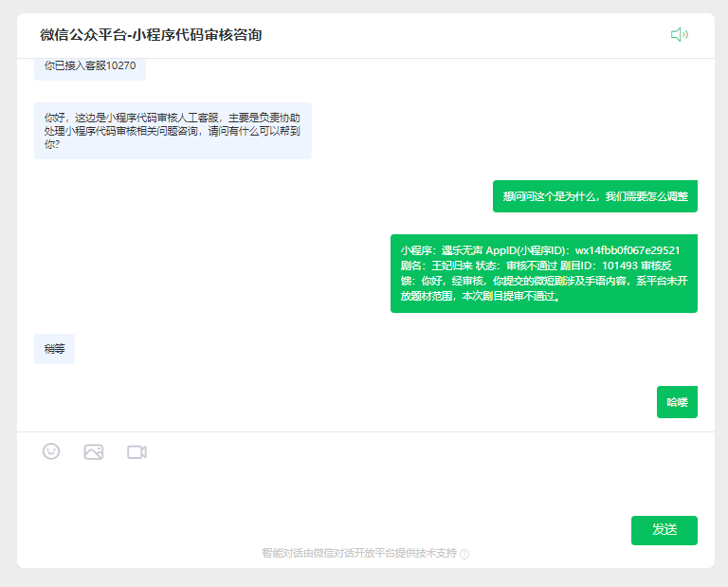Click the message containing AppID wx14fbb0f067e29521
728x587 pixels.
[x=544, y=273]
